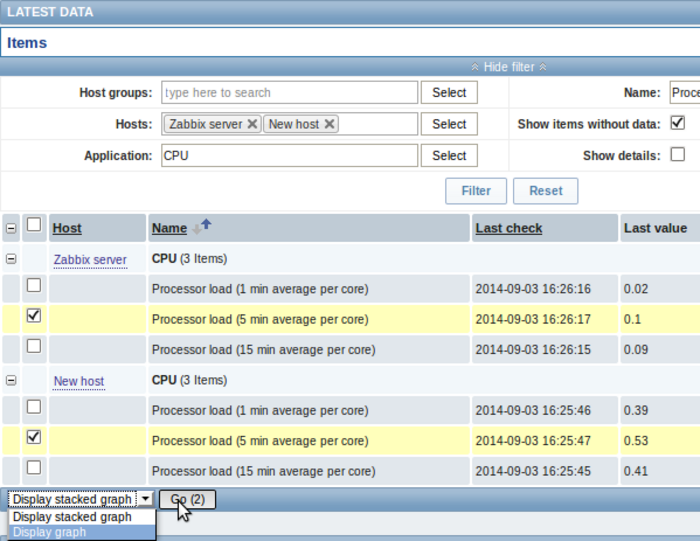
Task: Click the Reset filter button
Action: point(545,191)
